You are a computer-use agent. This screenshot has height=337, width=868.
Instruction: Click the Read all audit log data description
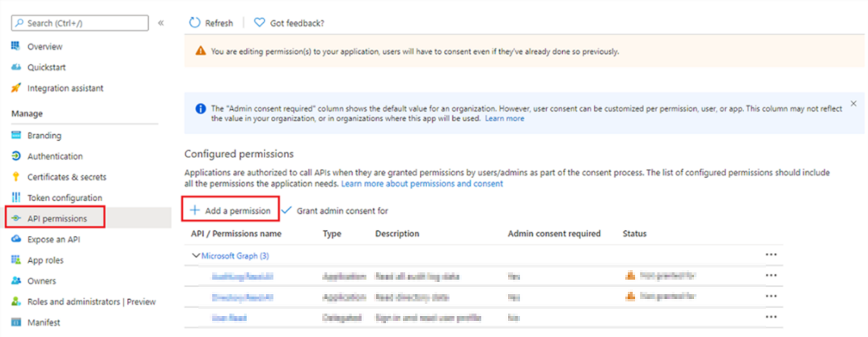pos(417,276)
